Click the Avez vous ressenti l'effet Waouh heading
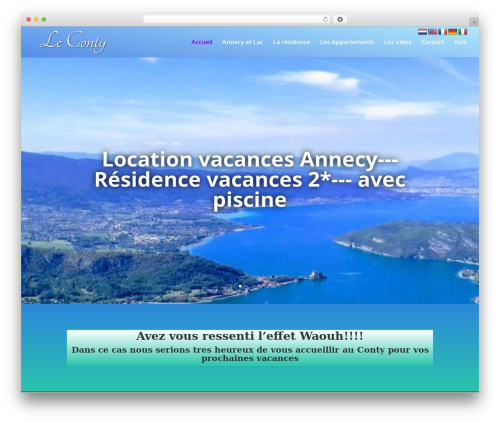Viewport: 500px width, 423px height. [249, 336]
